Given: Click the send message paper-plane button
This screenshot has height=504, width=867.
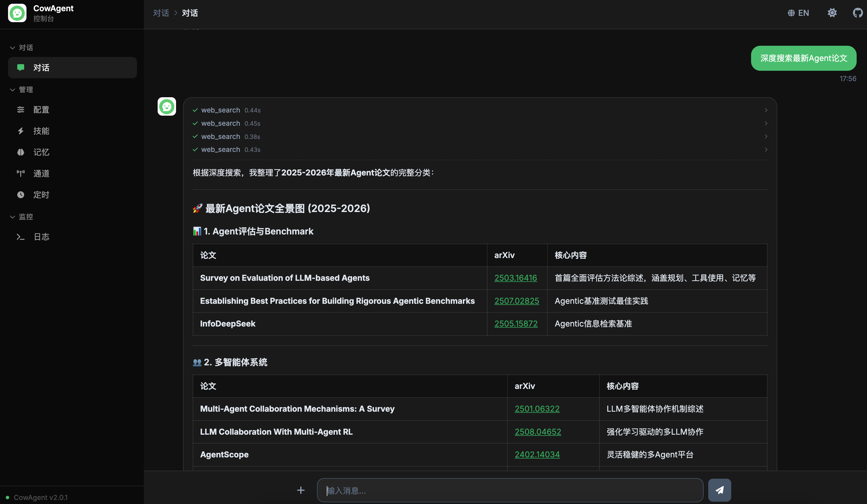Looking at the screenshot, I should (719, 490).
